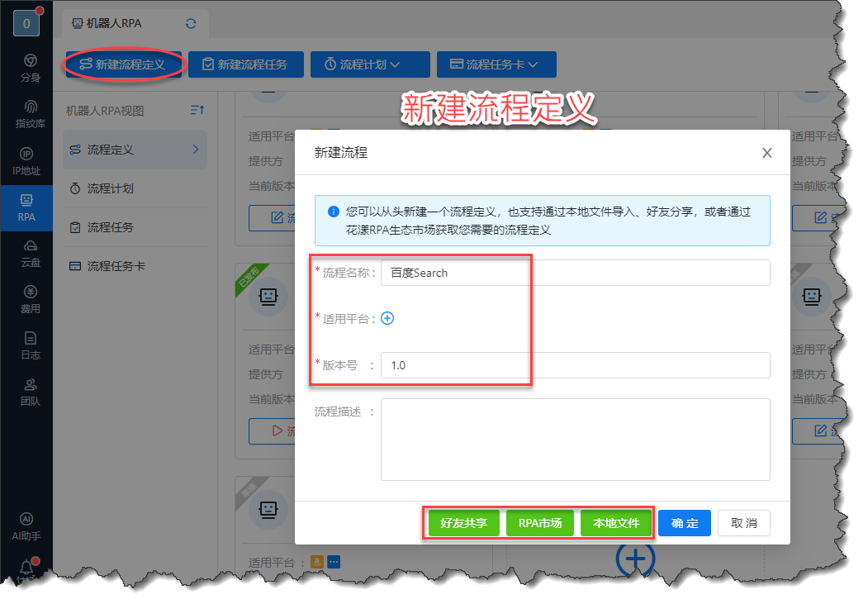Image resolution: width=868 pixels, height=604 pixels.
Task: Go to the IP地址 section
Action: [30, 161]
